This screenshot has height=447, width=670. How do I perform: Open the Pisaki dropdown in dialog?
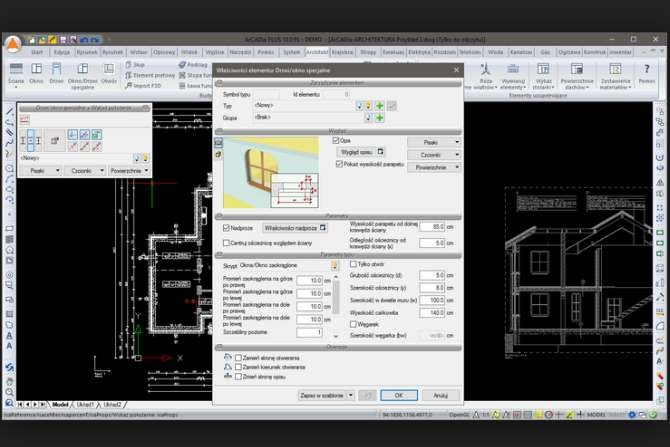point(434,142)
